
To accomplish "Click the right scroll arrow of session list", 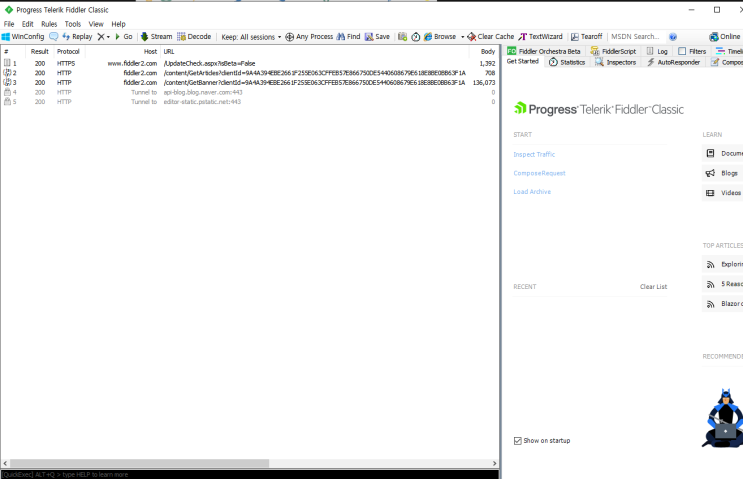I will 494,463.
